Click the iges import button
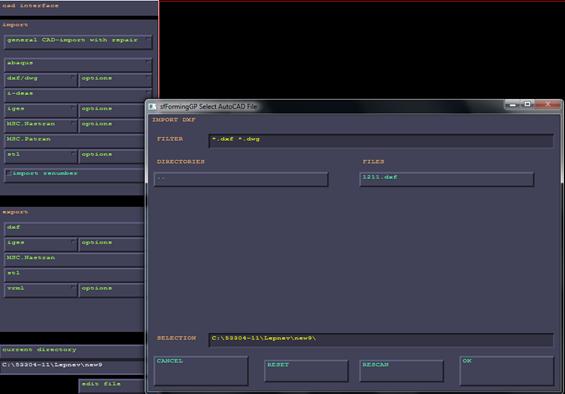 [x=41, y=110]
